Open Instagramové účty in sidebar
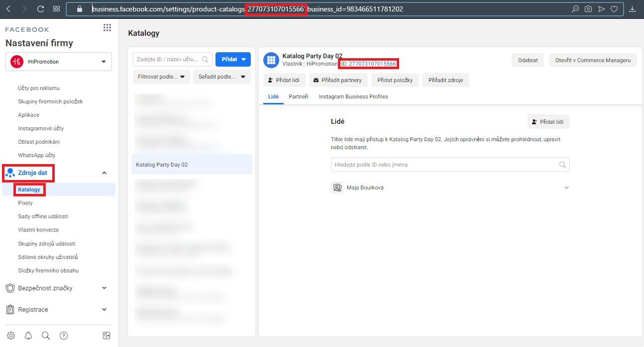644x347 pixels. coord(41,128)
